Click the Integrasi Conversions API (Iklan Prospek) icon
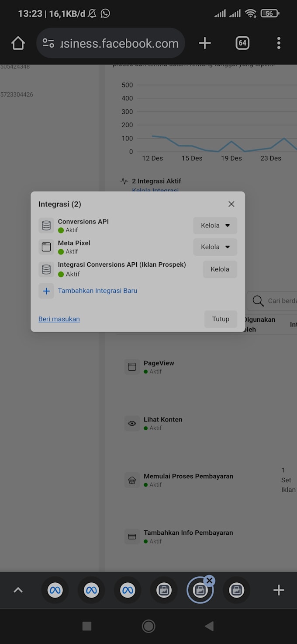 point(46,269)
